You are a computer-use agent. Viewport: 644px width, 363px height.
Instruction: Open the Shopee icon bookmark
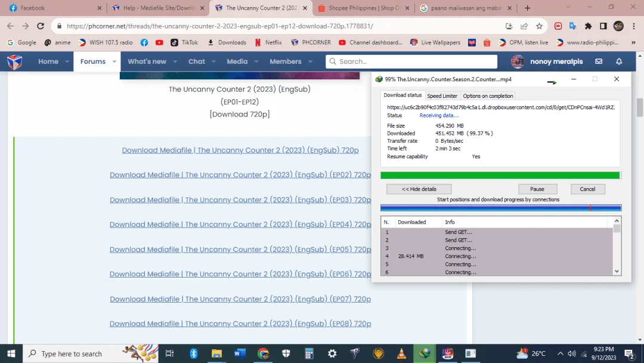click(x=487, y=42)
